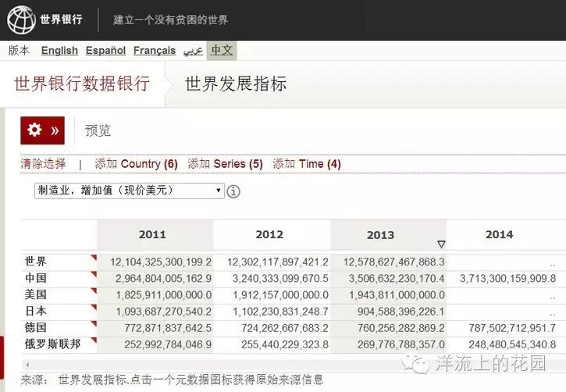The image size is (566, 392).
Task: Click the red metadata marker for 日本
Action: [x=94, y=307]
